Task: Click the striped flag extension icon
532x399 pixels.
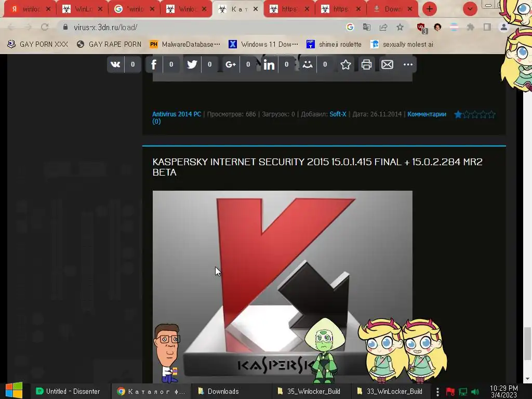Action: pos(454,27)
